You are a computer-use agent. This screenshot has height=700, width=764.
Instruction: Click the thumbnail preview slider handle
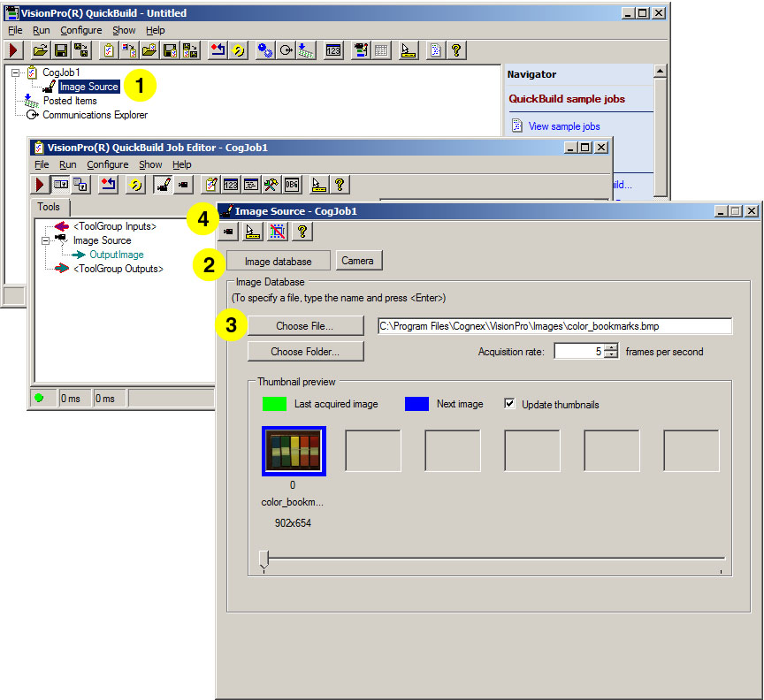[264, 560]
